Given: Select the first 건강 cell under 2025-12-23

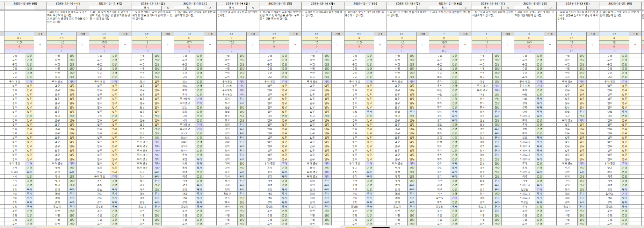Looking at the screenshot, I should point(625,56).
